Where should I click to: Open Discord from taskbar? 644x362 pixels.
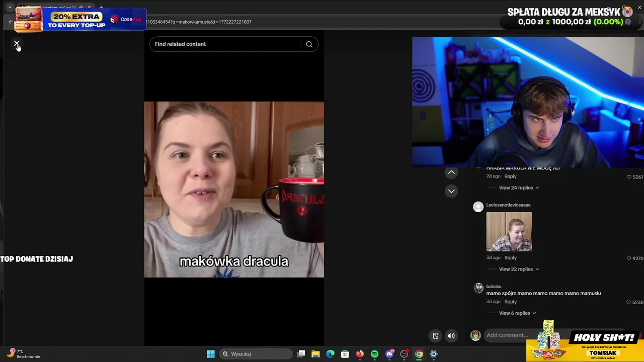[x=389, y=354]
